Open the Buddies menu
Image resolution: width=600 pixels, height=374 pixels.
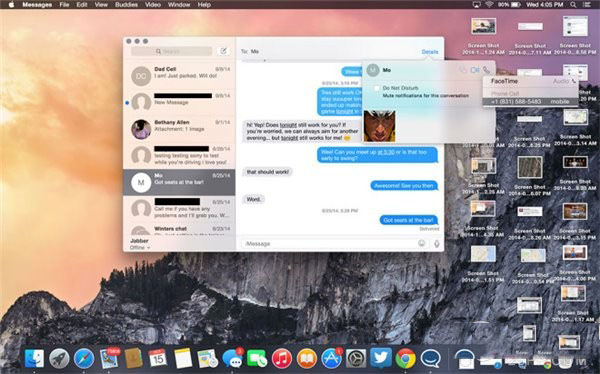pyautogui.click(x=126, y=5)
